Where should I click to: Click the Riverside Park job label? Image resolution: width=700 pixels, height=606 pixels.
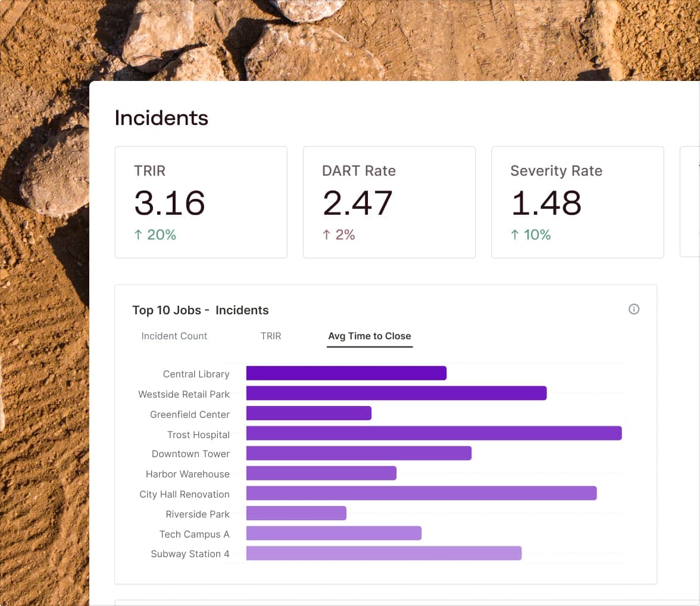tap(198, 514)
